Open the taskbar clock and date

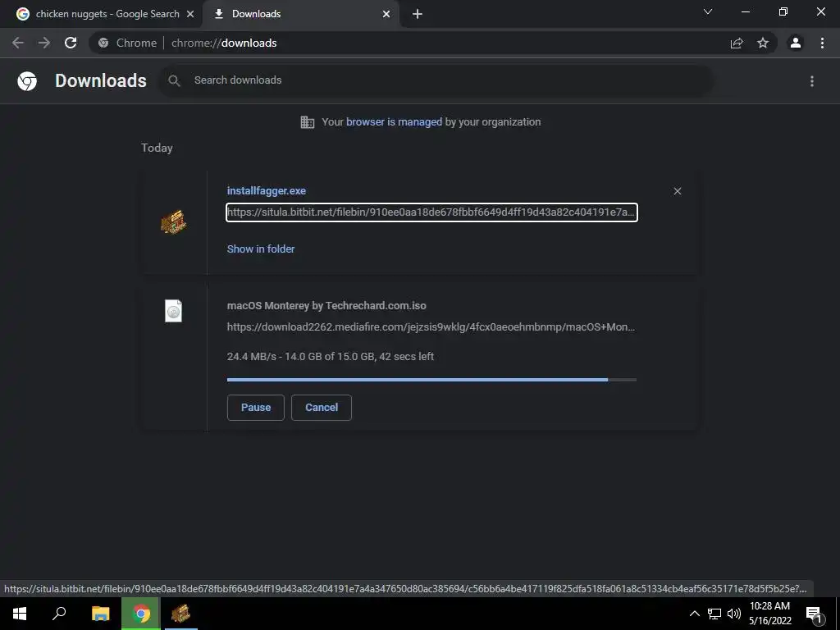769,614
